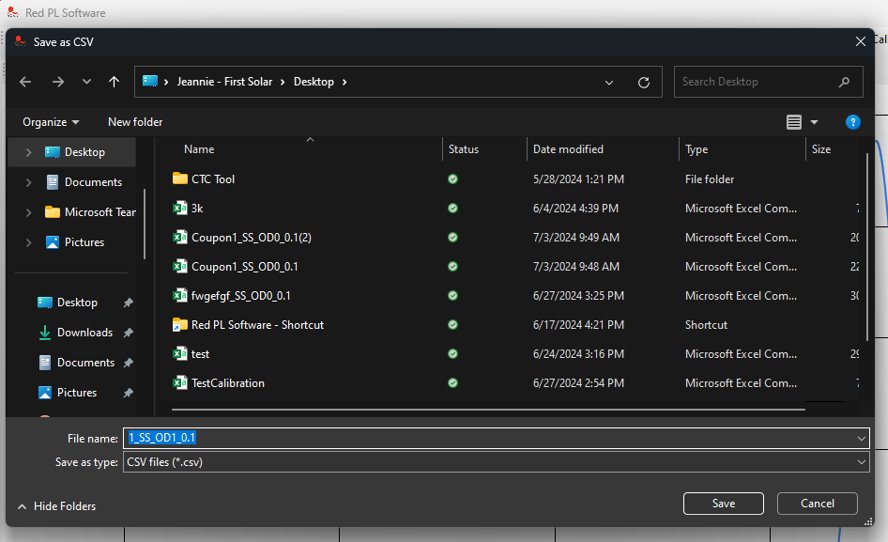Open the Help question mark icon
888x542 pixels.
(852, 122)
